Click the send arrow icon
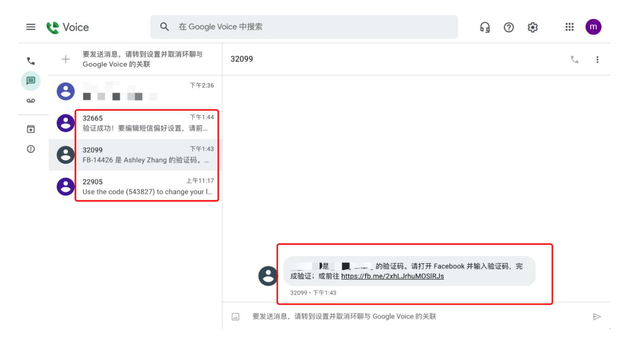The width and height of the screenshot is (627, 364). click(597, 317)
